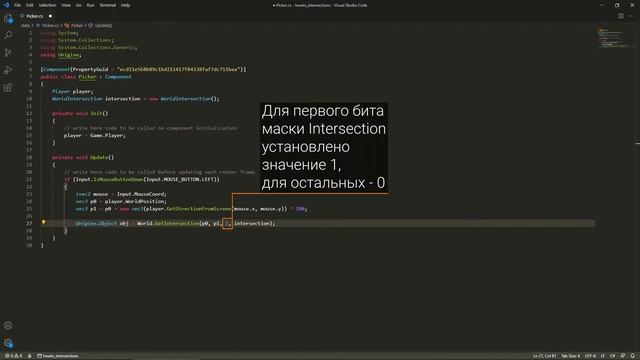Click the flame icon in status bar
Screen dimensions: 640x360
29,356
